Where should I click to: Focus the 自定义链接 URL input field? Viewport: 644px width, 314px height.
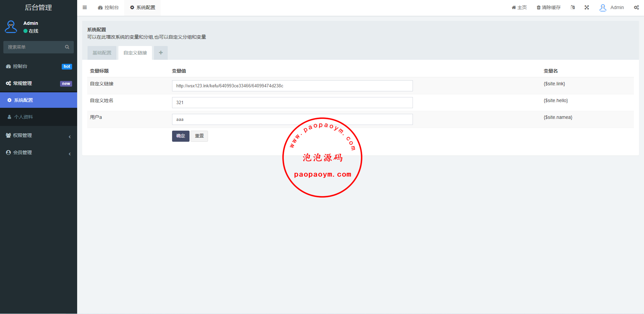(292, 86)
